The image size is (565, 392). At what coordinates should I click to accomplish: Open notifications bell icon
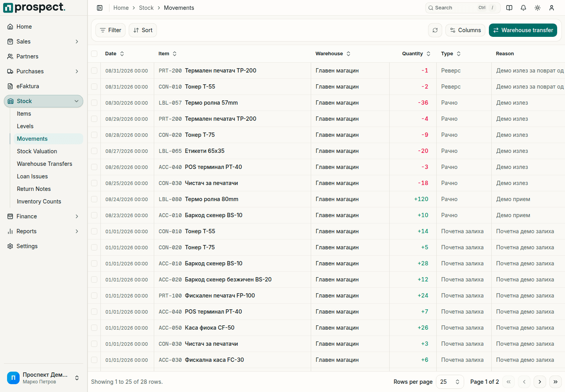(x=523, y=8)
